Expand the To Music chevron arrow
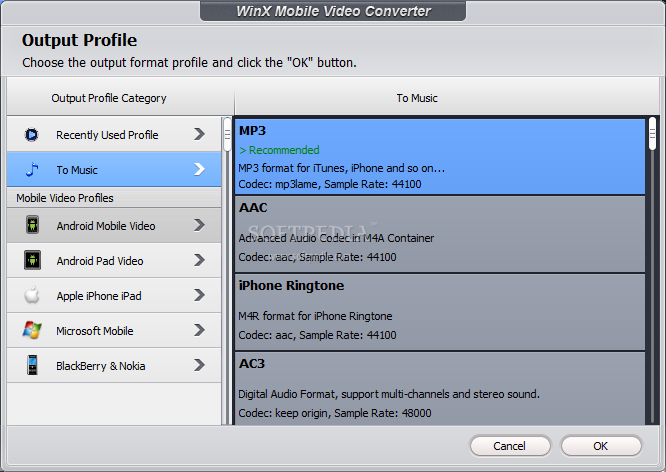The image size is (666, 472). click(199, 169)
